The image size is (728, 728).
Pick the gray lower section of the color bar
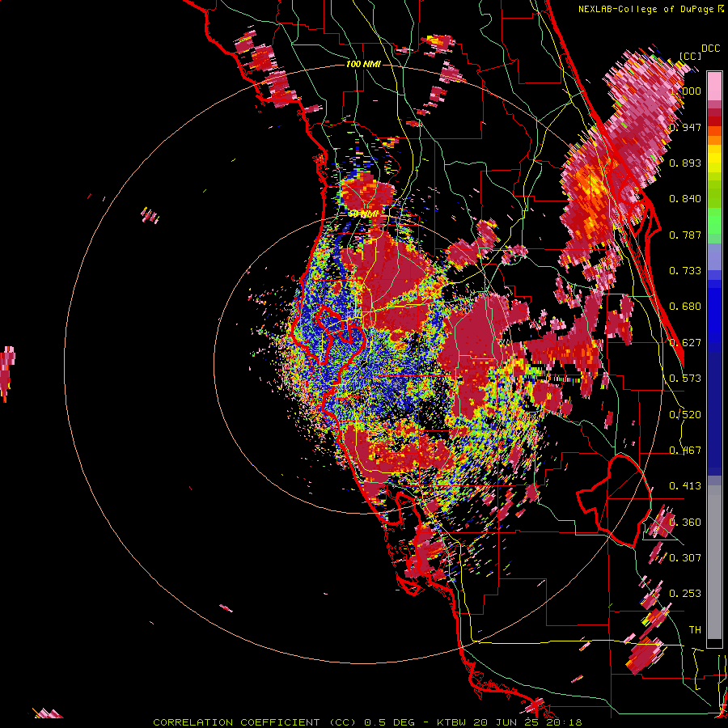pos(714,562)
